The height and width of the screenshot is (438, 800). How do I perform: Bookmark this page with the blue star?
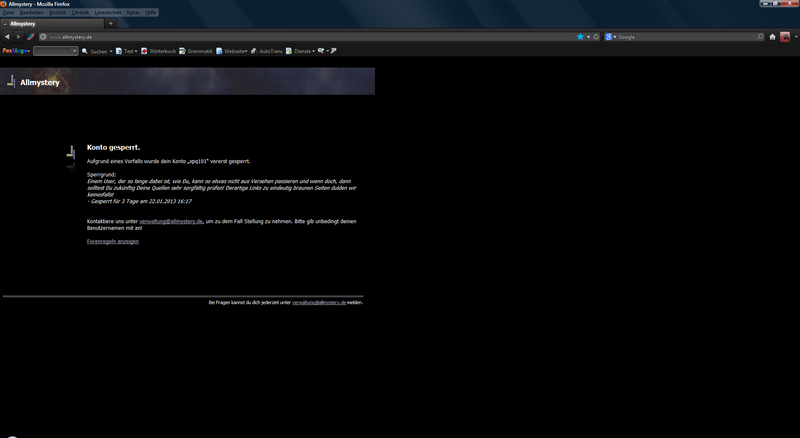pyautogui.click(x=580, y=37)
